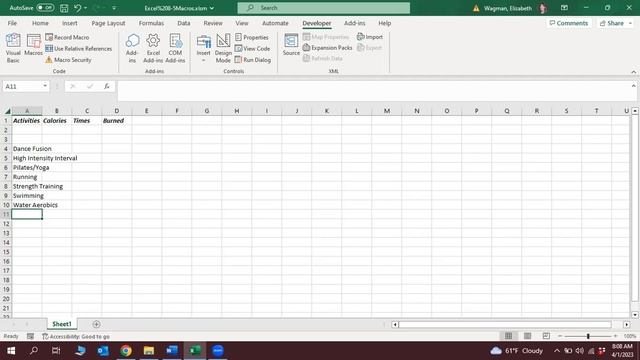Open Outlook from taskbar
640x360 pixels.
[103, 351]
